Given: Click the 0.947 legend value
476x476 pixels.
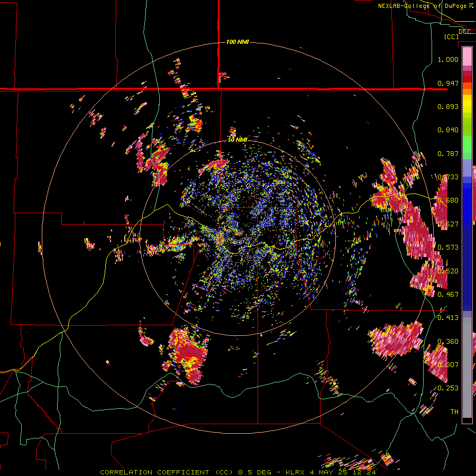Looking at the screenshot, I should coord(448,83).
